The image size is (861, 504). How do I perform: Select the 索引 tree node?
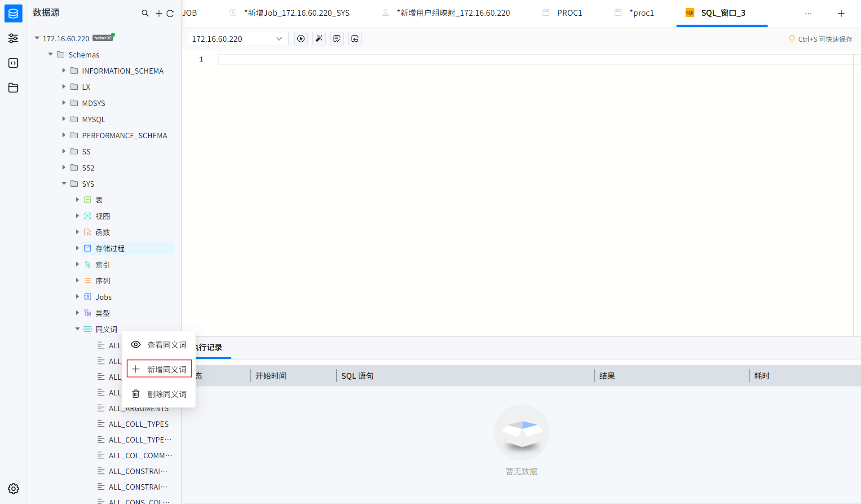pos(102,264)
